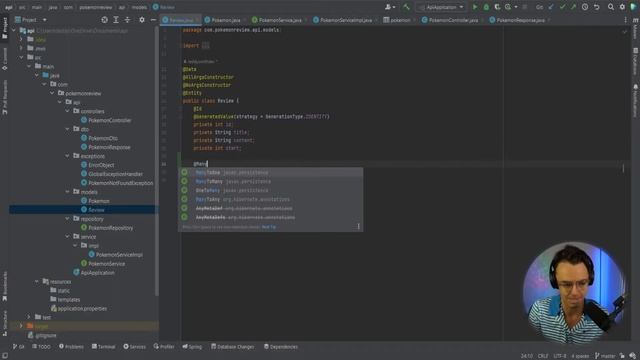Image resolution: width=640 pixels, height=360 pixels.
Task: Open the Profiler tool window
Action: 164,347
